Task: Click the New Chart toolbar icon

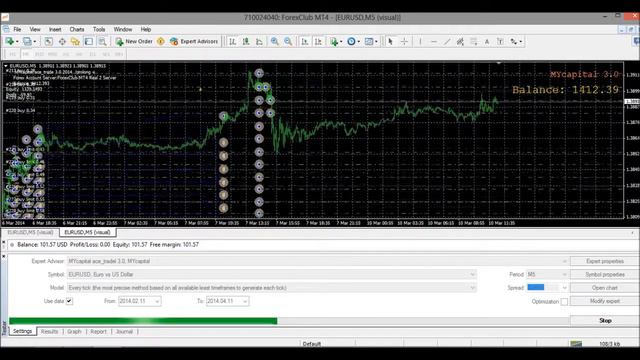Action: tap(9, 41)
